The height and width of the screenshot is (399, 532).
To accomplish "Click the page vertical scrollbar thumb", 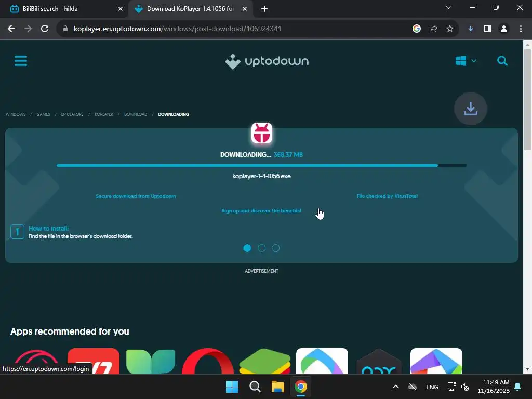I will tap(527, 99).
